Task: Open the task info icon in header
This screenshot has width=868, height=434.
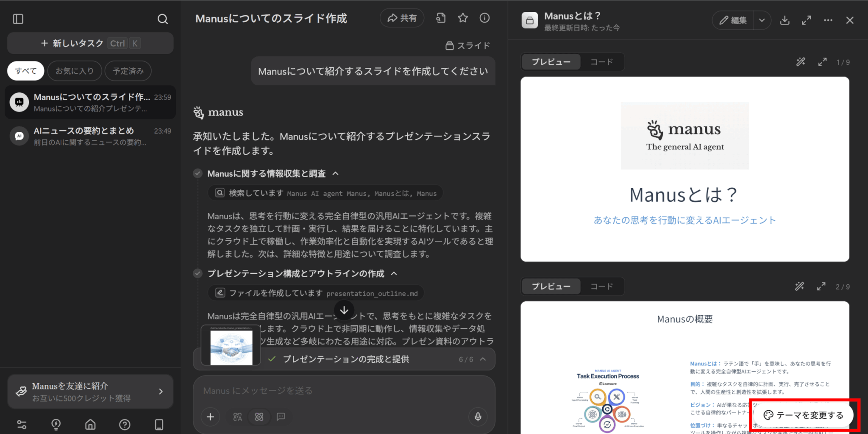Action: pos(484,18)
